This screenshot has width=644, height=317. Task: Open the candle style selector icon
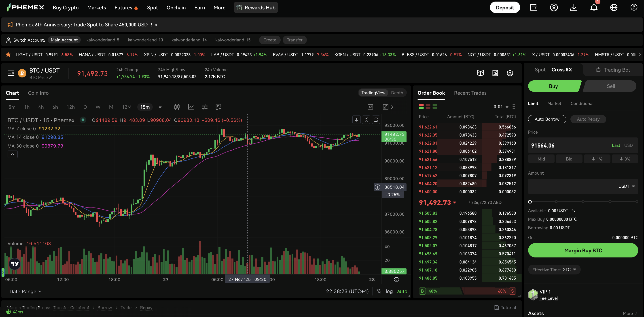(177, 107)
